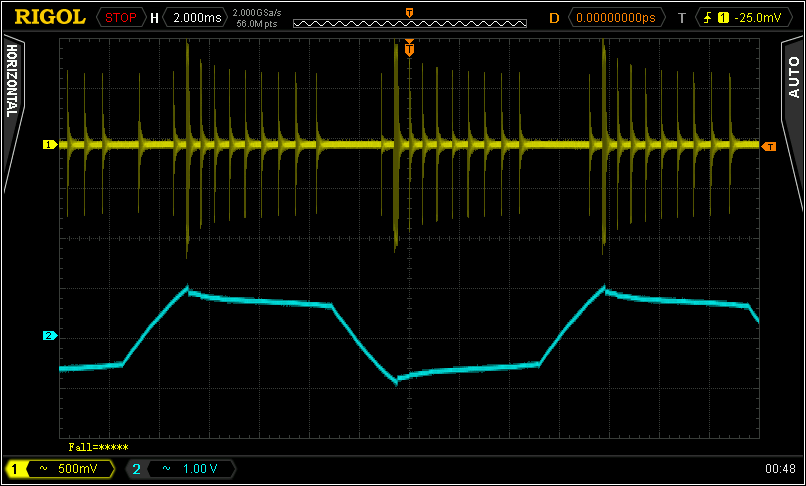Click the waveform memory position overview bar

[x=410, y=23]
